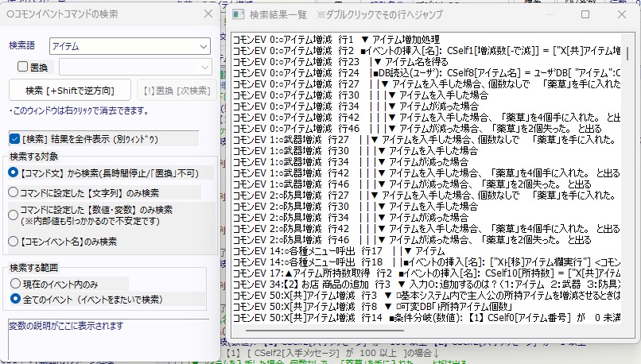Select result 武器増減 行27 row
The image size is (641, 364).
pyautogui.click(x=427, y=140)
